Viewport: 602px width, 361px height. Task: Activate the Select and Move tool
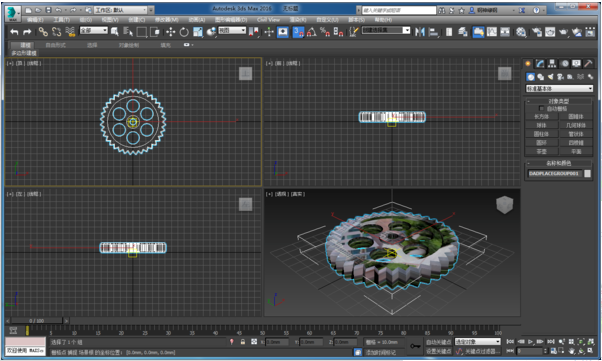pos(170,32)
